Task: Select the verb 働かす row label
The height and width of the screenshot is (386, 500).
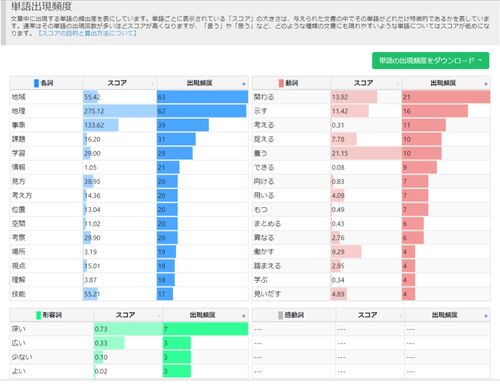Action: [x=264, y=252]
